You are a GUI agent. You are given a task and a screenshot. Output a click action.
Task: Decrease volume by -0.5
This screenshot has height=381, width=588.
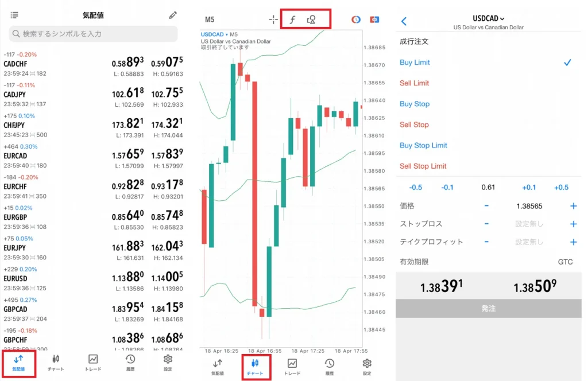pos(416,187)
